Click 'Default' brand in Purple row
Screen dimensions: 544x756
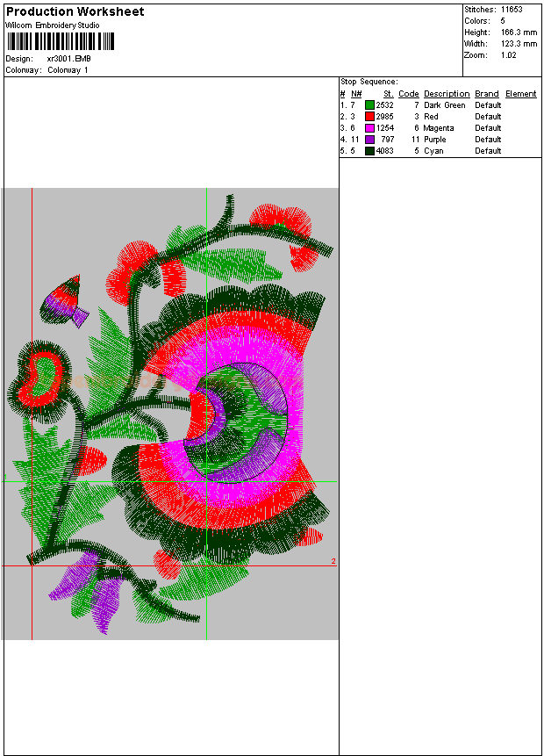(488, 140)
